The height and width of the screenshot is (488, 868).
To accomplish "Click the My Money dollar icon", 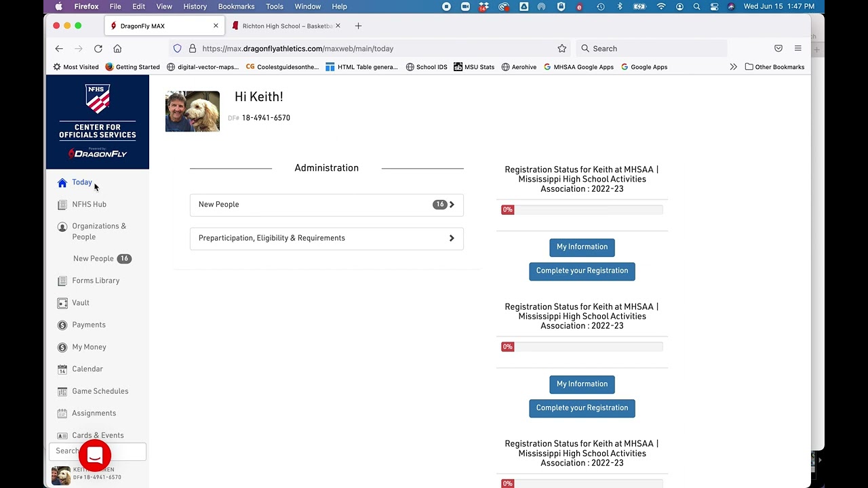I will coord(62,347).
